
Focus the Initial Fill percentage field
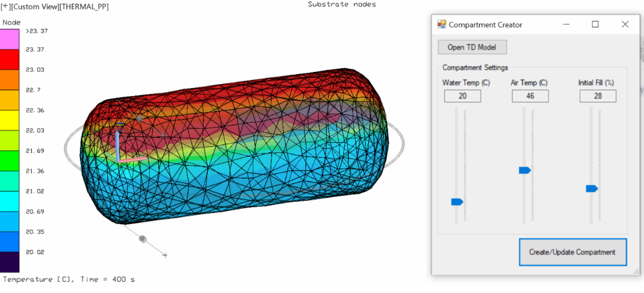pyautogui.click(x=597, y=96)
